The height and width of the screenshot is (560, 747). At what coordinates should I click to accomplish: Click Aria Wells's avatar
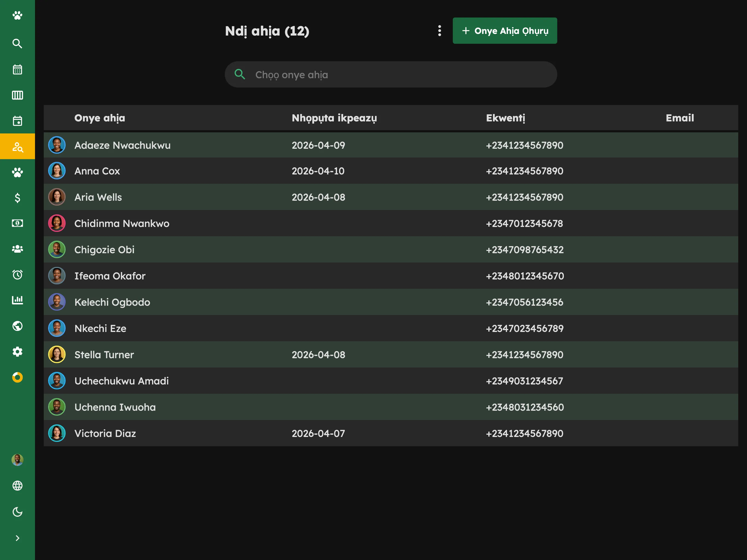[x=57, y=197]
